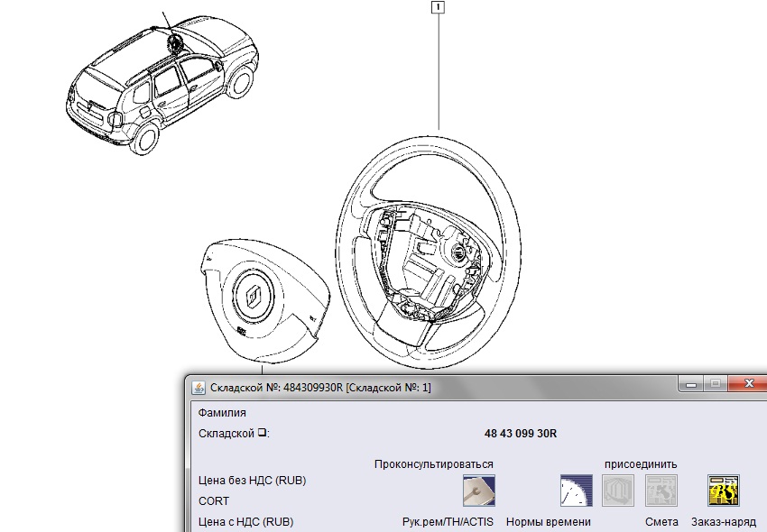Open the Заказ-наряд work order icon
Viewport: 767px width, 532px height.
(723, 490)
